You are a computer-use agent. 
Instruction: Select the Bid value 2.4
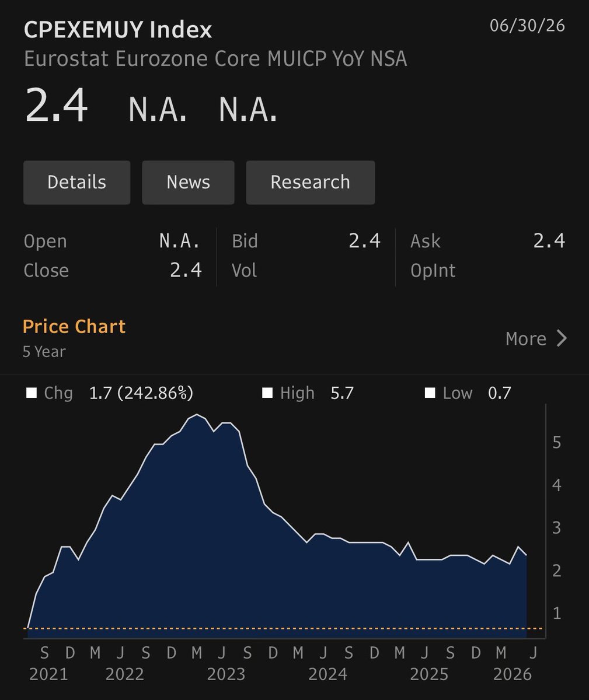click(364, 241)
